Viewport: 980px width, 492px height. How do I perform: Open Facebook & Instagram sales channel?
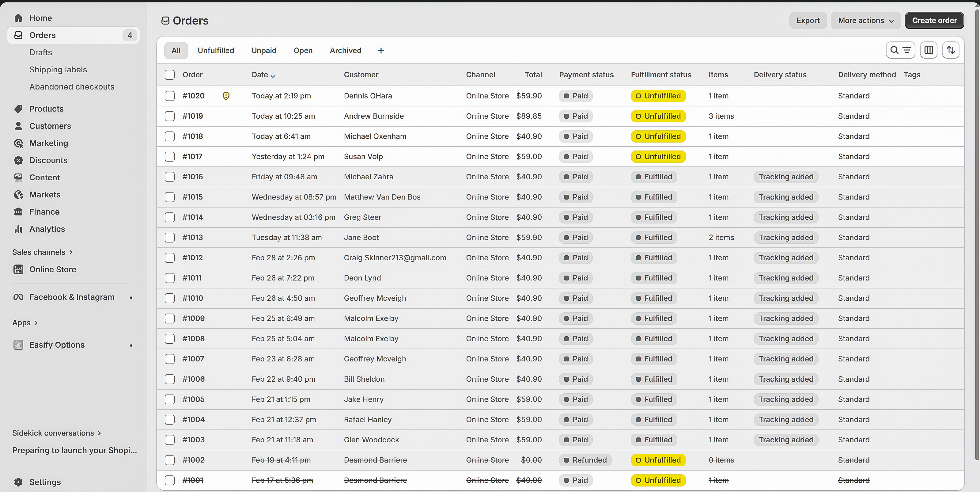click(71, 297)
